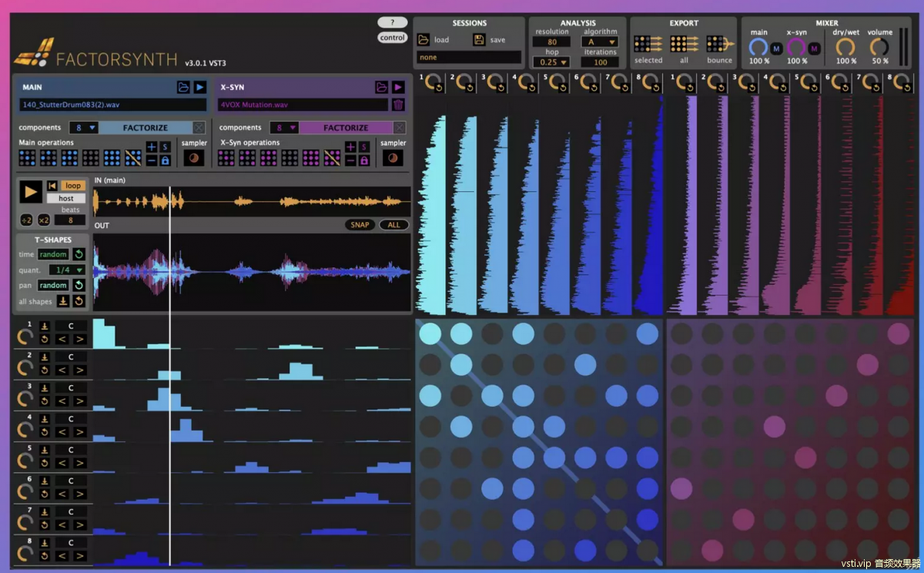Toggle the loop button

click(73, 186)
